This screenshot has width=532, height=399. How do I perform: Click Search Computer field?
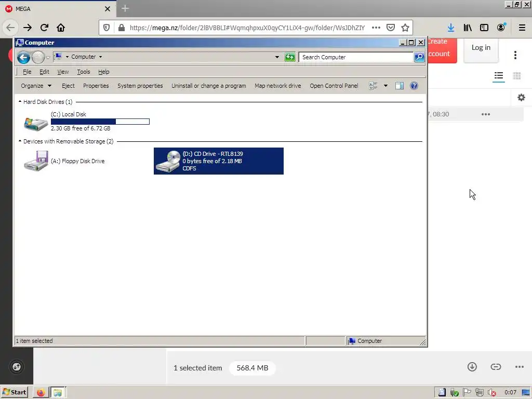coord(355,57)
